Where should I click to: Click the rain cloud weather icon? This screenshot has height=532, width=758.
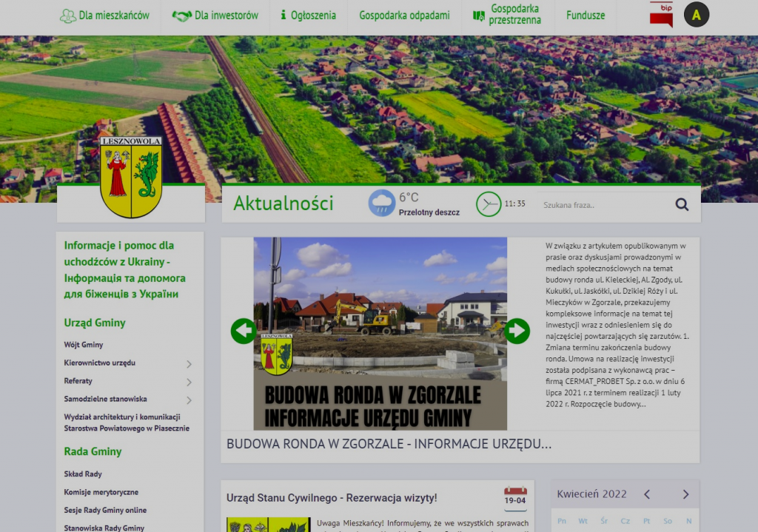click(382, 203)
